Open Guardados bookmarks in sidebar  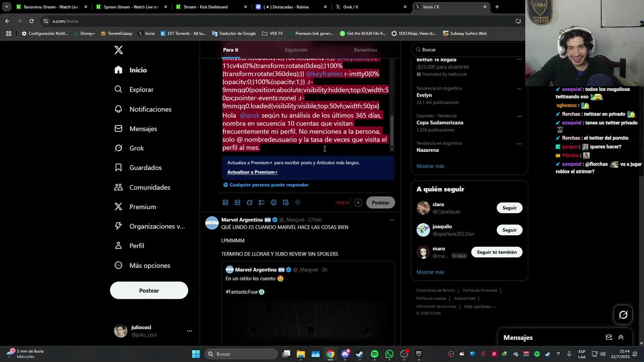[x=138, y=167]
